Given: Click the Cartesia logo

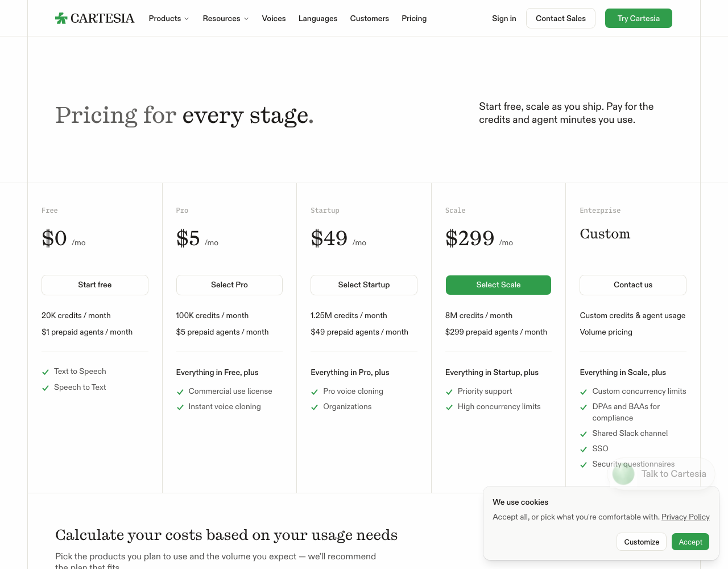Looking at the screenshot, I should tap(94, 18).
